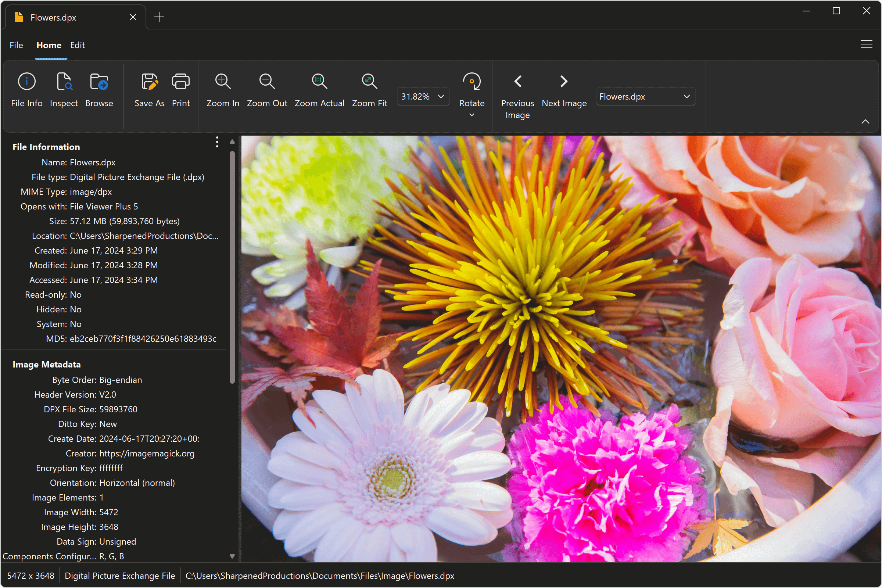Open a new tab with the plus button
882x588 pixels.
(x=159, y=17)
